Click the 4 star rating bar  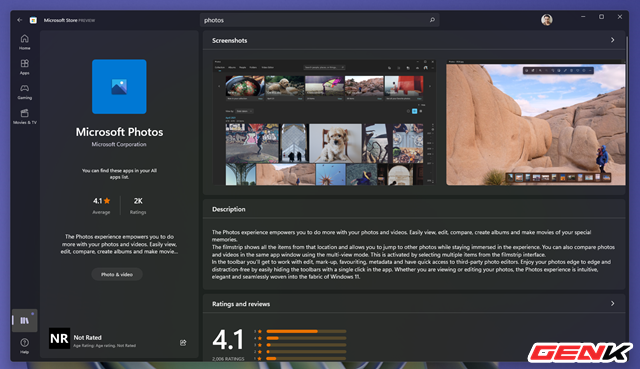point(306,338)
